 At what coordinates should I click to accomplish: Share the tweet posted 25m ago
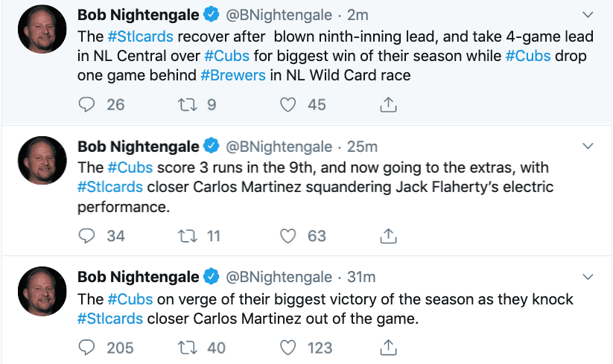pyautogui.click(x=387, y=236)
